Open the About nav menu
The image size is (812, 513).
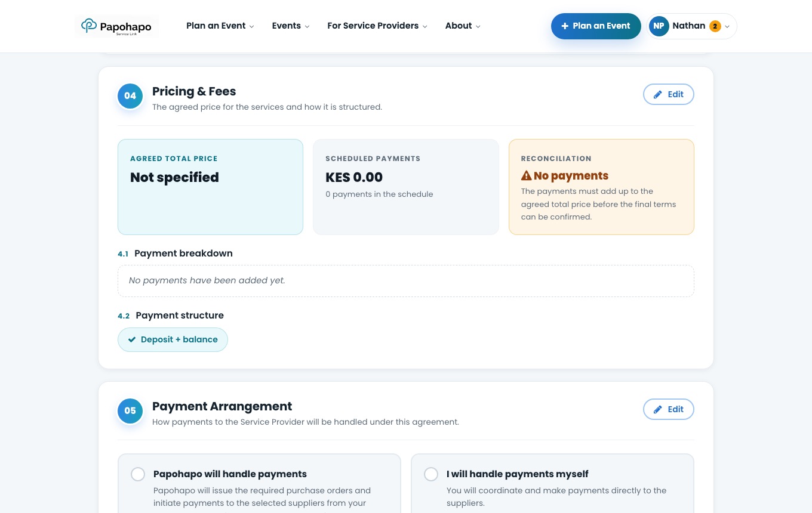[x=463, y=26]
